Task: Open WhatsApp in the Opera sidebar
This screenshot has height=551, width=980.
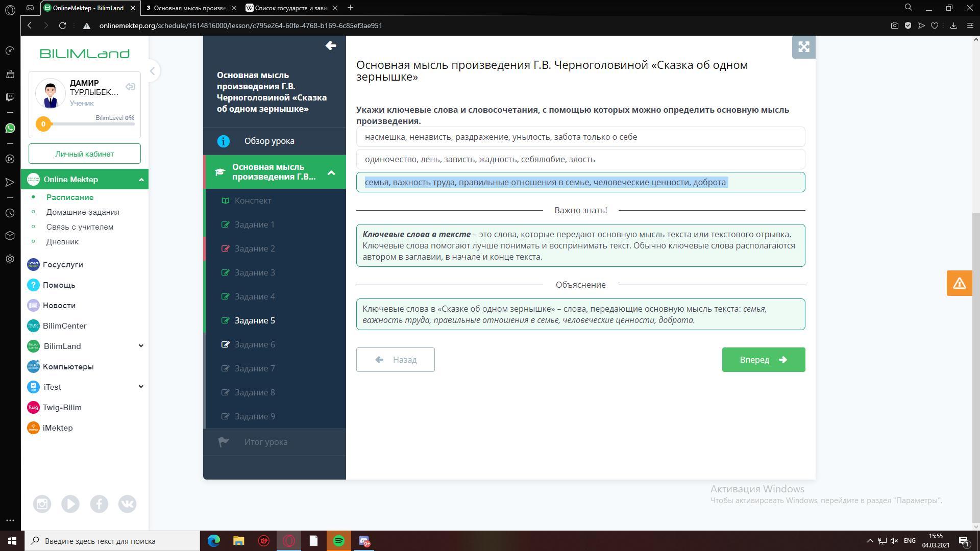Action: point(10,128)
